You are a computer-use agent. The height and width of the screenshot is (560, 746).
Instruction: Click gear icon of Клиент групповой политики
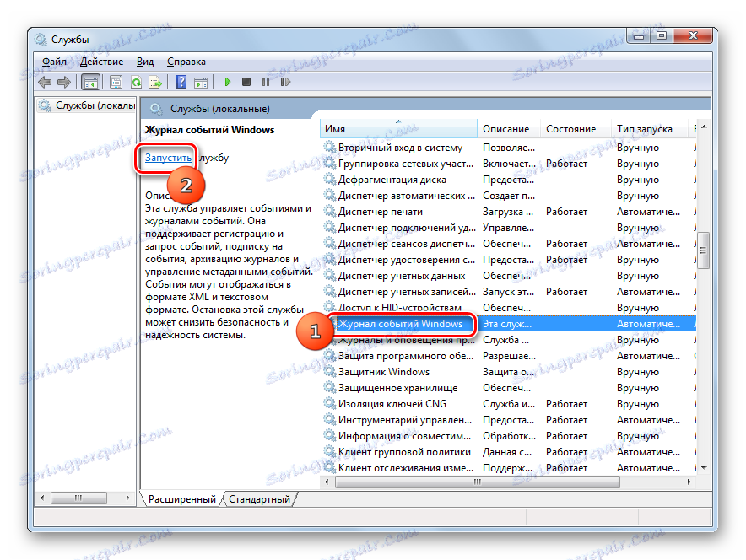[x=330, y=451]
